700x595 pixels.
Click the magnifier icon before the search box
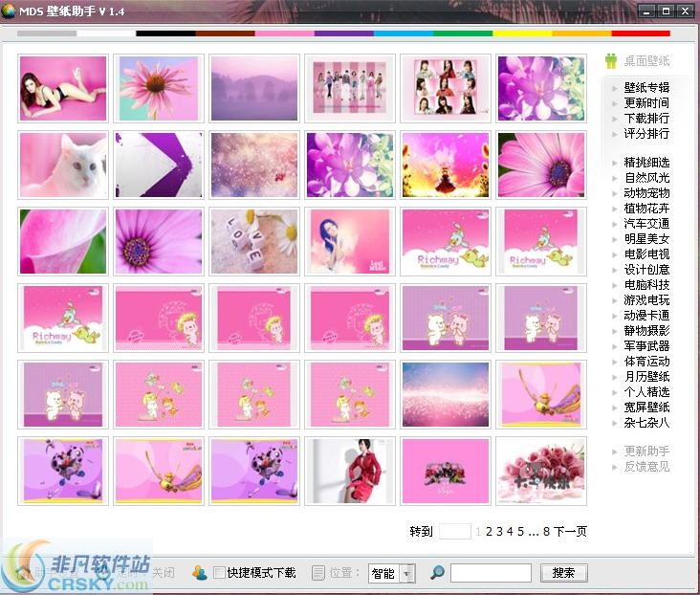[x=437, y=572]
